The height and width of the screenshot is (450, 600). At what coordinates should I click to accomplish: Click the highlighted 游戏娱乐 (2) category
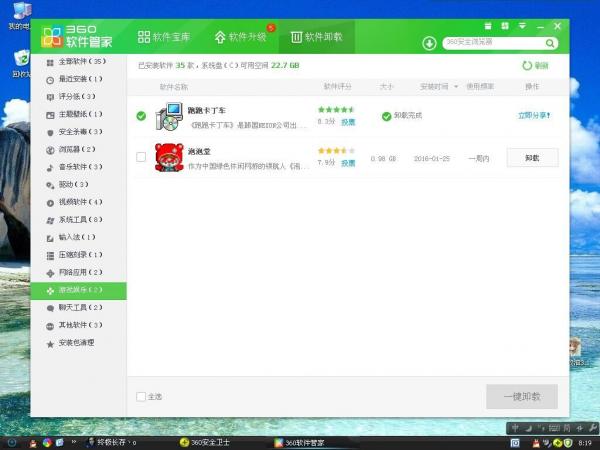tap(78, 290)
